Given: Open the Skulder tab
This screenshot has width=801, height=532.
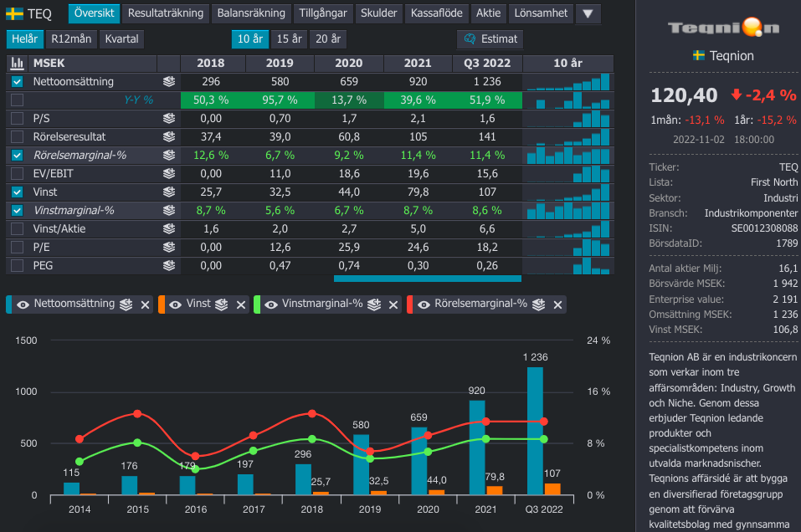Looking at the screenshot, I should point(379,13).
